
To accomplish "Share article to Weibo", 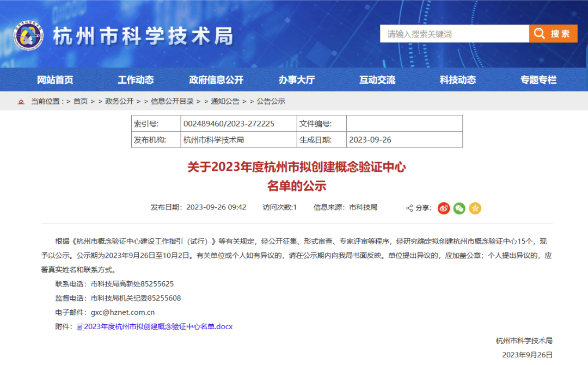I will [444, 208].
